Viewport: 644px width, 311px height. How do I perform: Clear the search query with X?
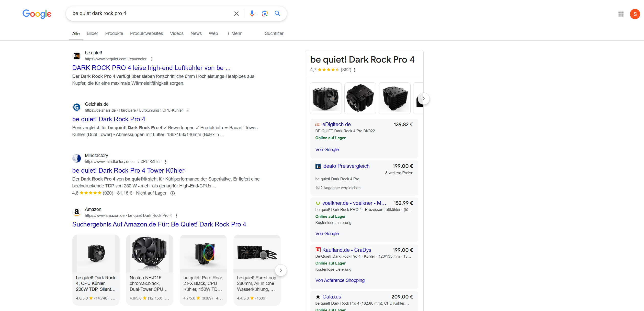(x=236, y=14)
